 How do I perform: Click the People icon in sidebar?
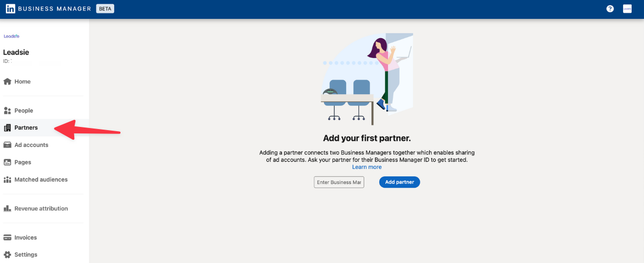coord(7,110)
